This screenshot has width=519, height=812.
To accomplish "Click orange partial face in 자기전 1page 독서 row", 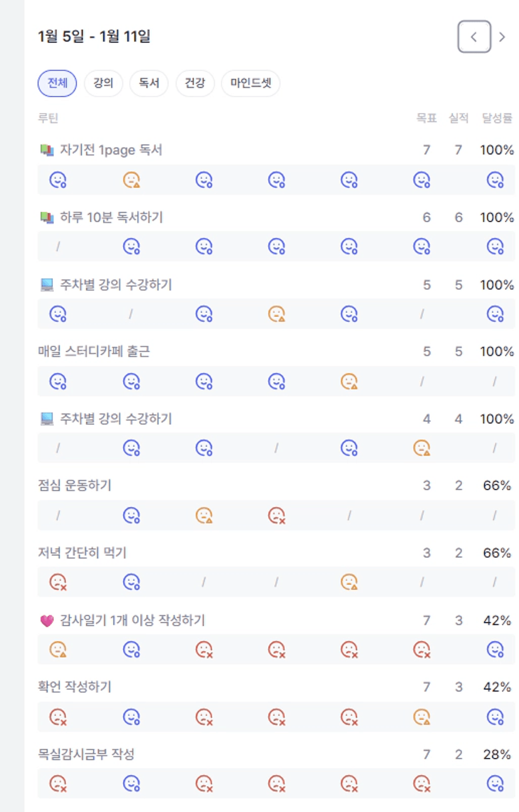I will tap(131, 181).
